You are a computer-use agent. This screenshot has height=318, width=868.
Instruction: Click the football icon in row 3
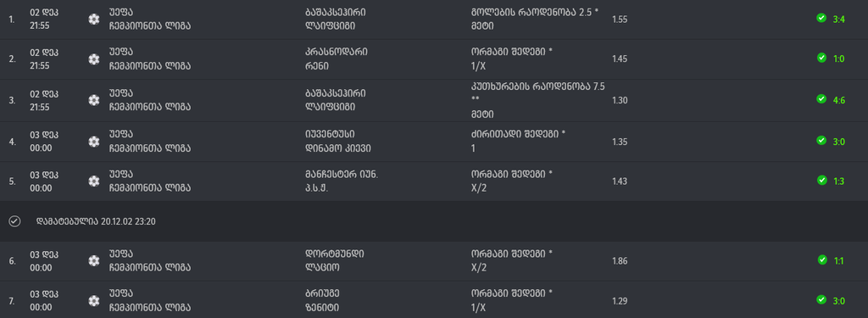[94, 100]
